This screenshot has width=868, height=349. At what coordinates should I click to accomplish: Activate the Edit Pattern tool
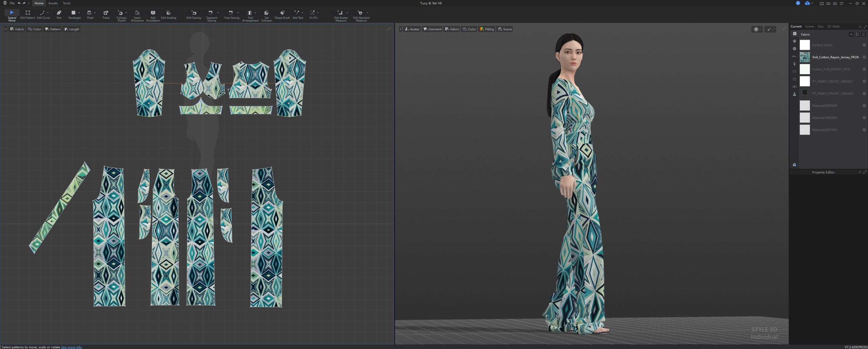(x=27, y=15)
